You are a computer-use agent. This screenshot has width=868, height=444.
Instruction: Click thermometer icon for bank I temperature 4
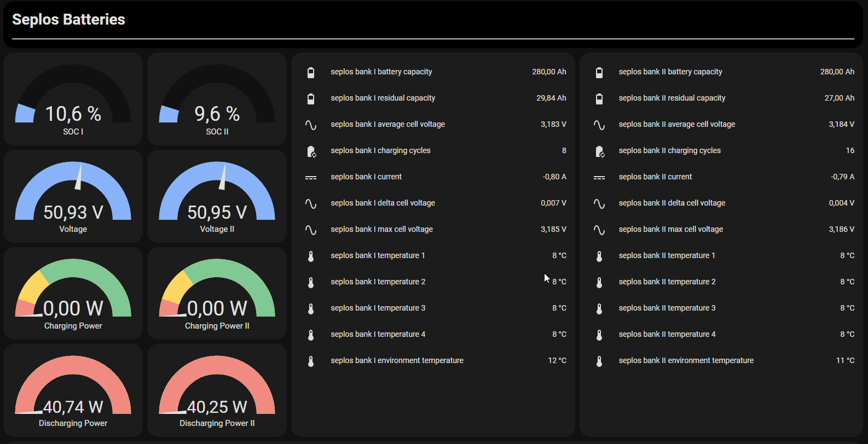(311, 335)
